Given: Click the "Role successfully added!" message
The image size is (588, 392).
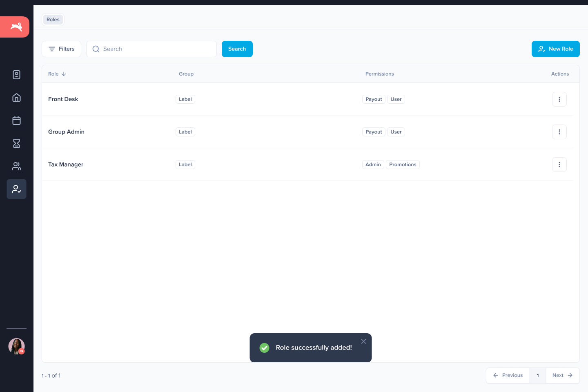Looking at the screenshot, I should tap(314, 348).
